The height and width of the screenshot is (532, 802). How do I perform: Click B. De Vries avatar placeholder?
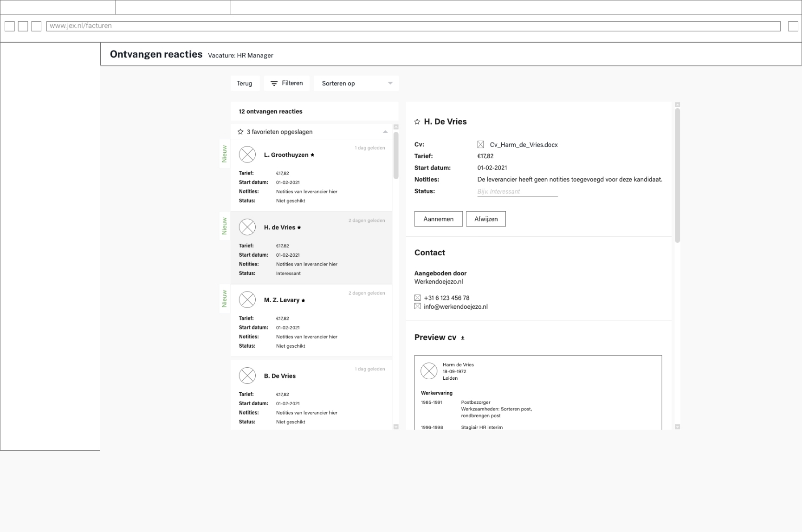pos(247,376)
